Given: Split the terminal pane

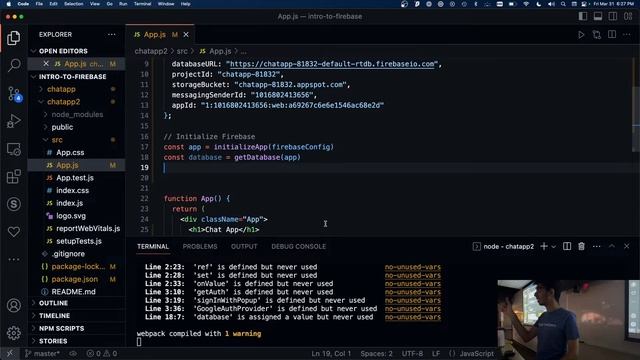Looking at the screenshot, I should click(x=567, y=247).
